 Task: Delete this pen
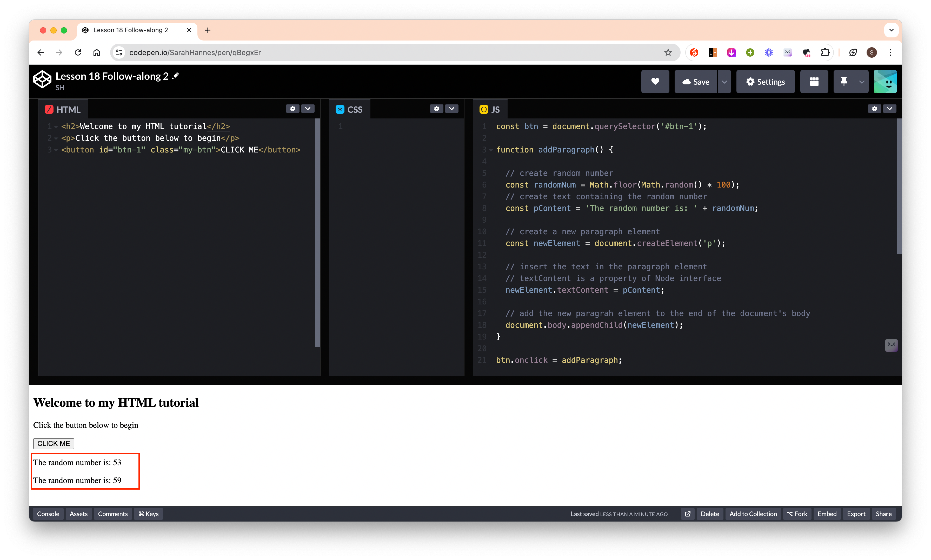(x=709, y=514)
